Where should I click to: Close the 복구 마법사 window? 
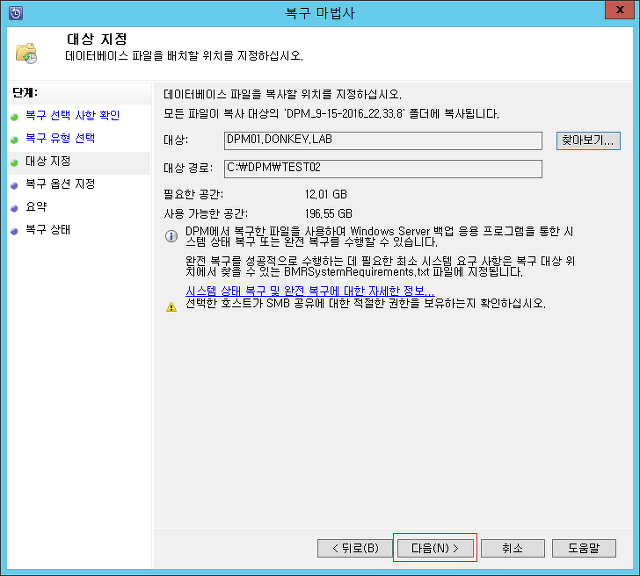[620, 10]
